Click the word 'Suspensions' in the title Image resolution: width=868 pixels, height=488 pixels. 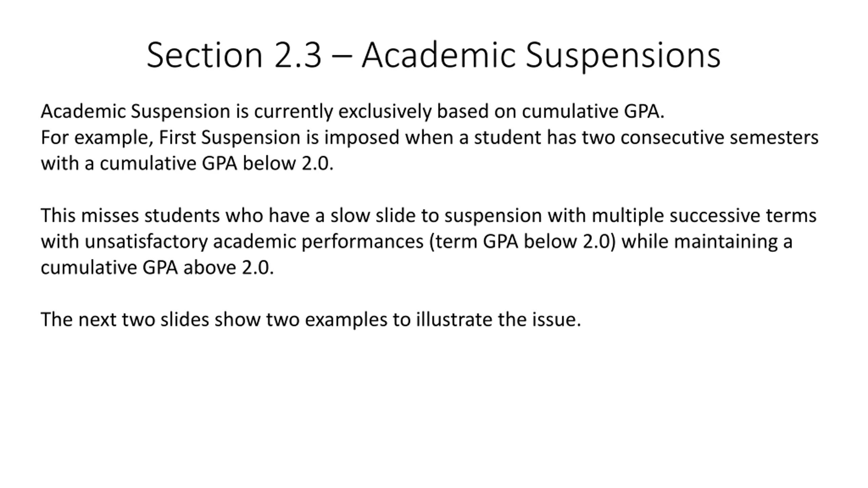623,56
